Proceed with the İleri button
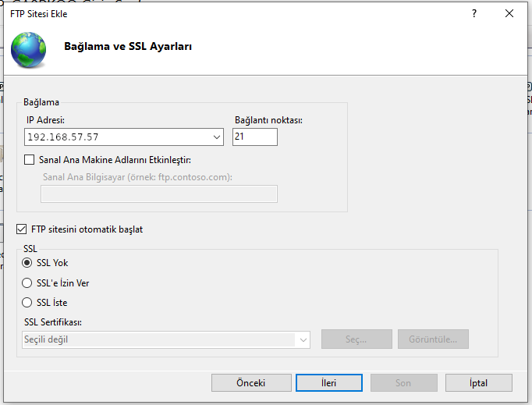The height and width of the screenshot is (405, 532). [328, 383]
